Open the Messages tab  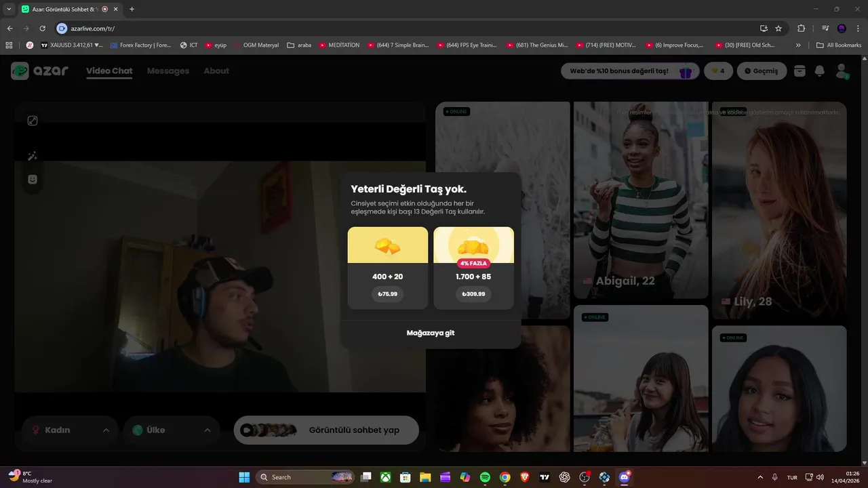[168, 70]
